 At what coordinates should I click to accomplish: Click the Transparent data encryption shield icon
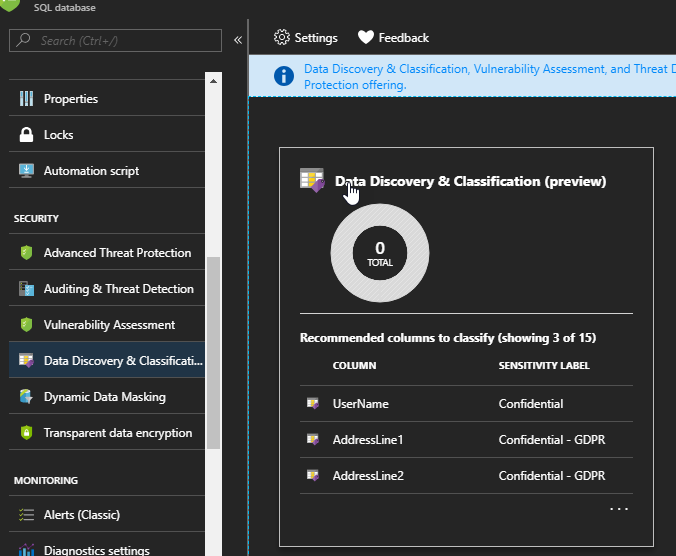coord(26,433)
